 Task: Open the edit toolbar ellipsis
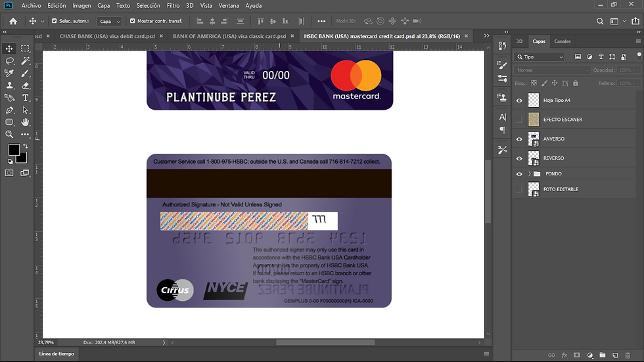click(x=25, y=134)
